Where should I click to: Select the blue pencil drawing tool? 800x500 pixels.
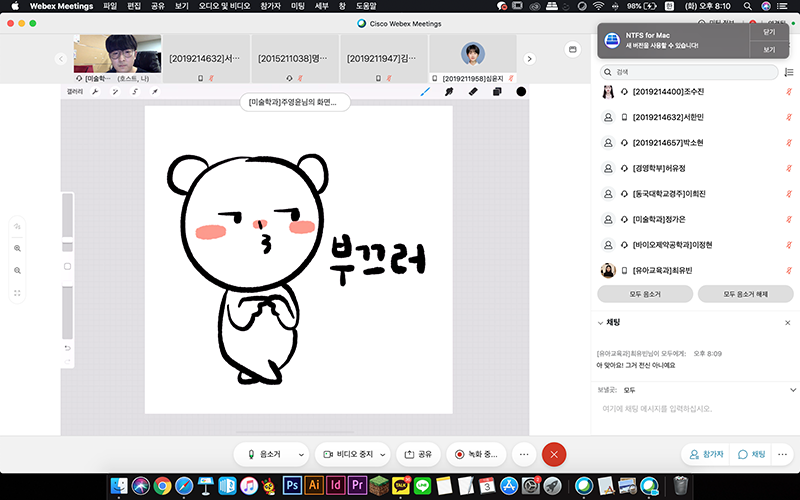[424, 92]
